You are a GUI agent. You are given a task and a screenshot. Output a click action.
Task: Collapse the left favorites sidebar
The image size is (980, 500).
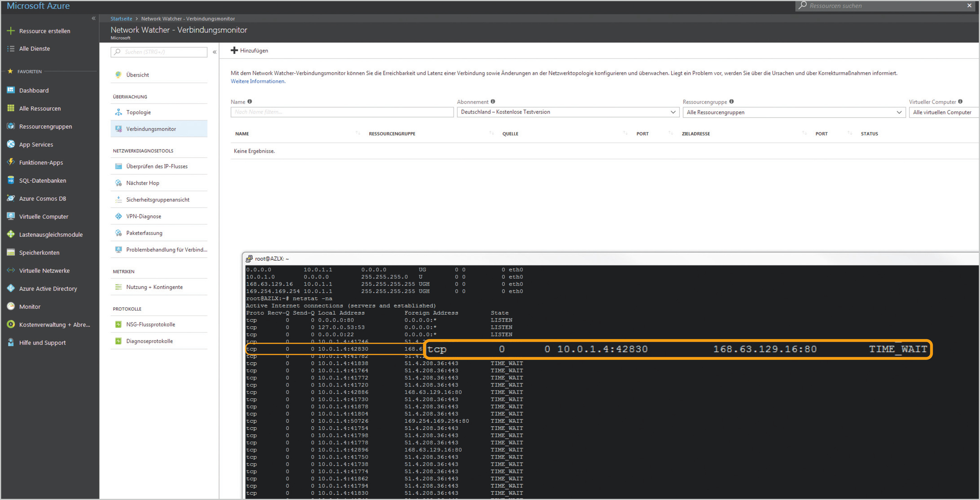94,18
